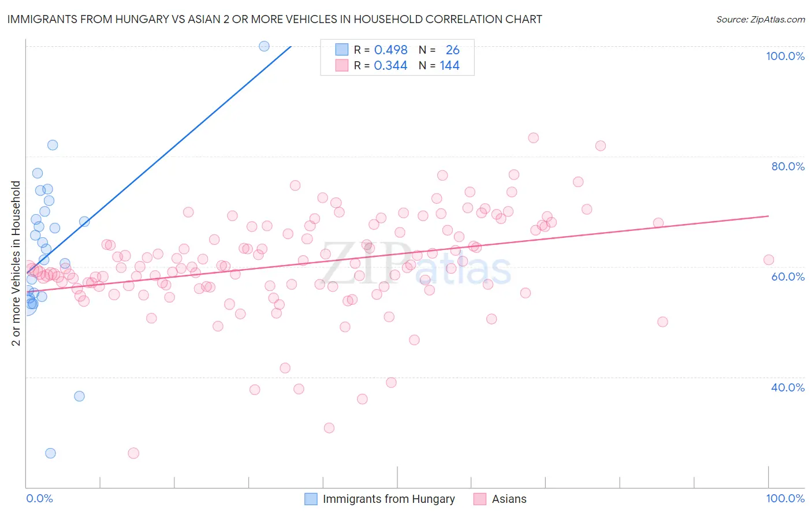Click the N = 144 sample count
Image resolution: width=812 pixels, height=515 pixels.
pos(439,66)
